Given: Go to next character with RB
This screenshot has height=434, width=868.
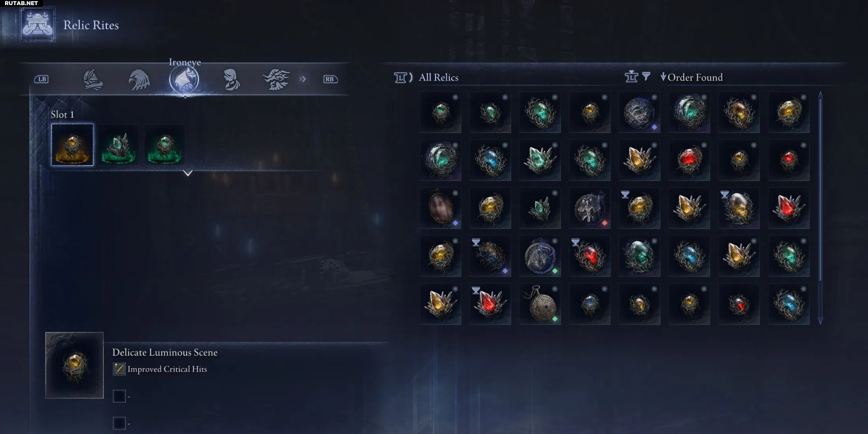Looking at the screenshot, I should point(330,79).
